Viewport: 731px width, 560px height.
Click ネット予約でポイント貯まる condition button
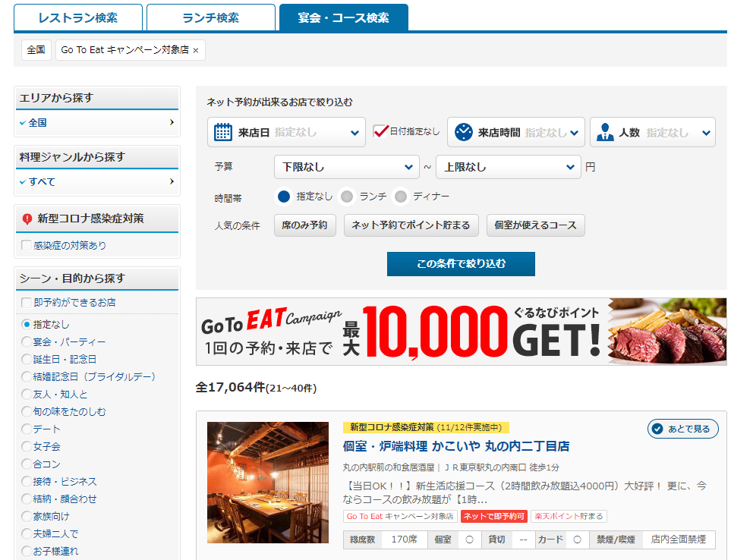pos(411,225)
